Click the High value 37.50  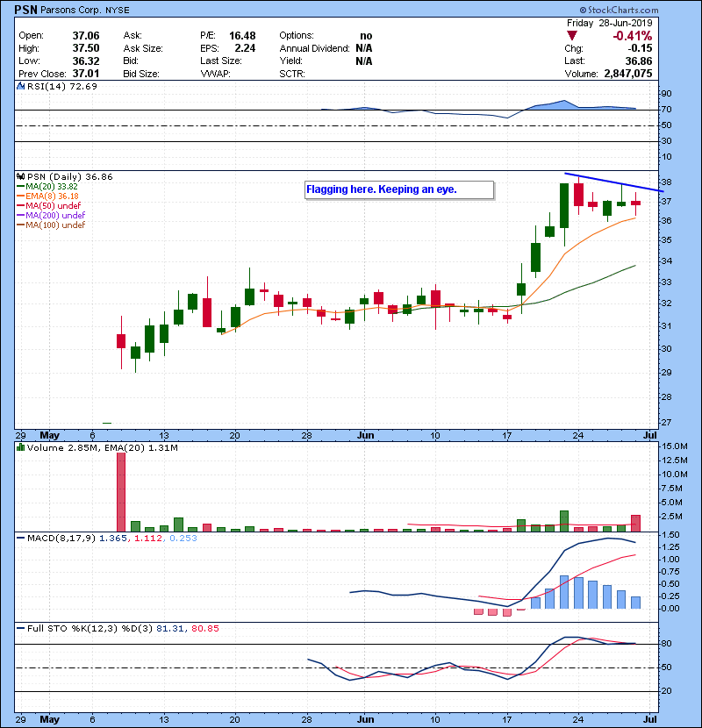pyautogui.click(x=86, y=48)
